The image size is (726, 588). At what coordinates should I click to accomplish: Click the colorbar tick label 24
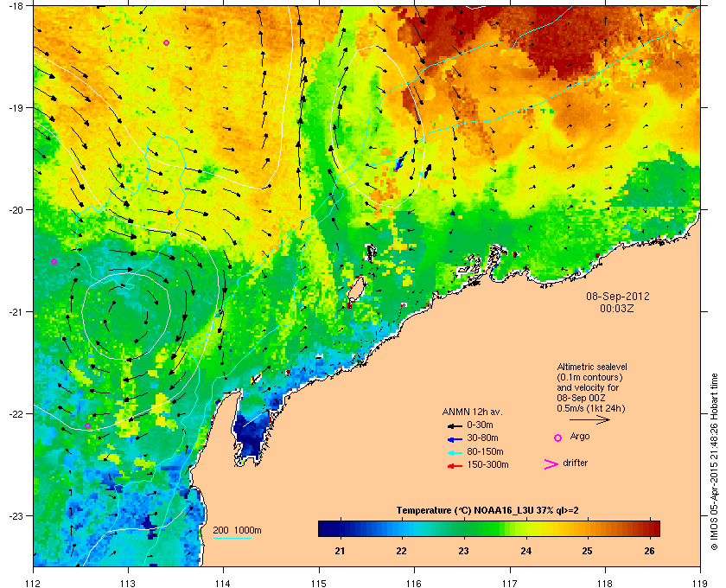[x=525, y=551]
